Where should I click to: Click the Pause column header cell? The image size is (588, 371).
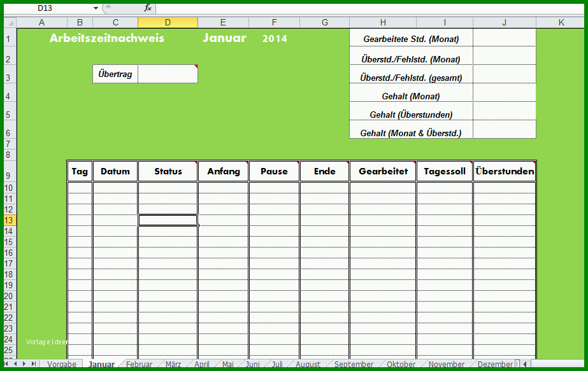274,171
